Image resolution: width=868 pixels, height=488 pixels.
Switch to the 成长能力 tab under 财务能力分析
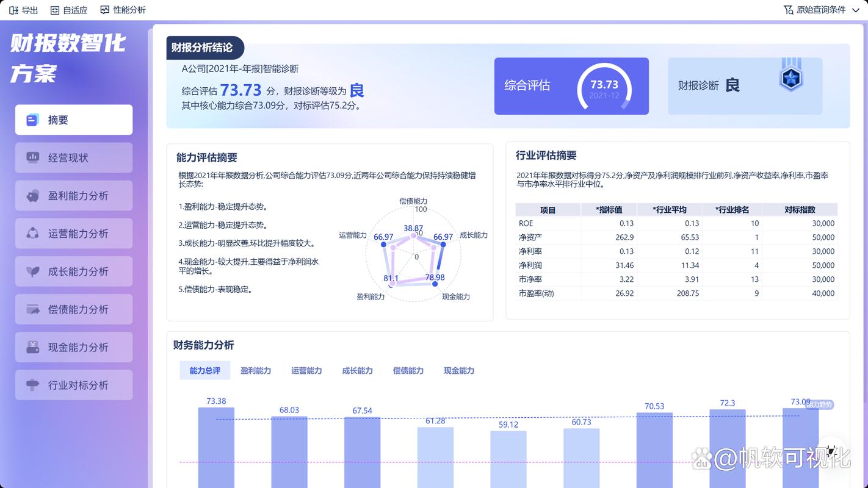coord(357,370)
